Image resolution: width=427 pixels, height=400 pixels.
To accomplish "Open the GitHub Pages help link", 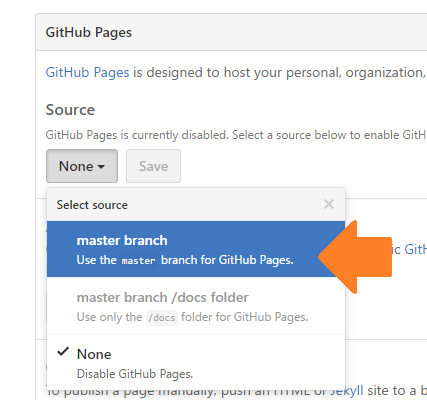I will (87, 72).
